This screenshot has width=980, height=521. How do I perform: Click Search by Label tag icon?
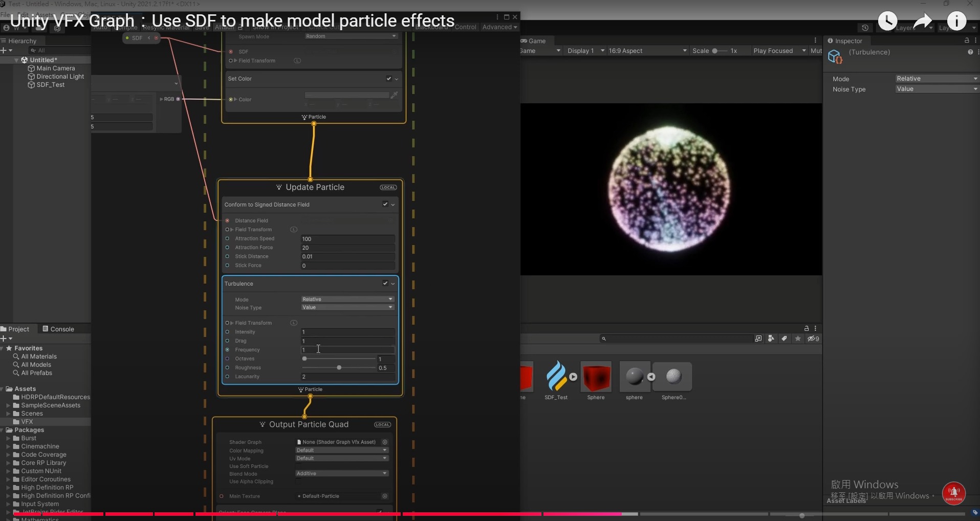(784, 339)
